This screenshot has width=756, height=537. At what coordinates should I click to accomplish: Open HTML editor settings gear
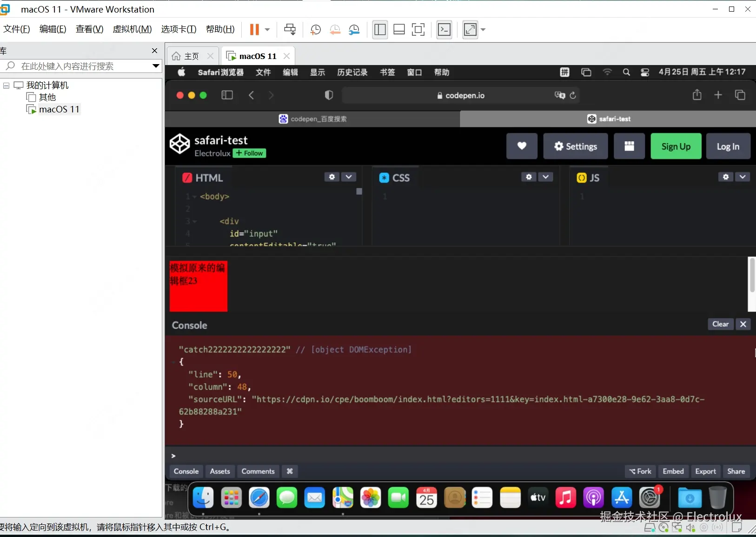click(x=332, y=177)
